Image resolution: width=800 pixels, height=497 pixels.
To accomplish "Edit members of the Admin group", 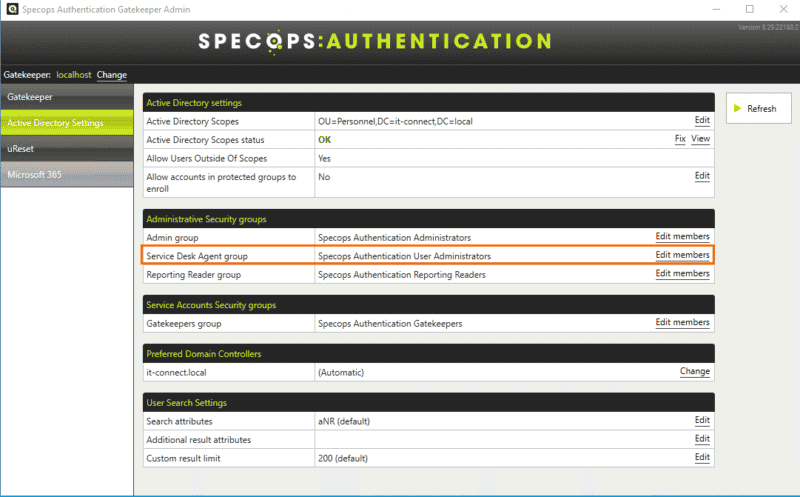I will point(682,237).
